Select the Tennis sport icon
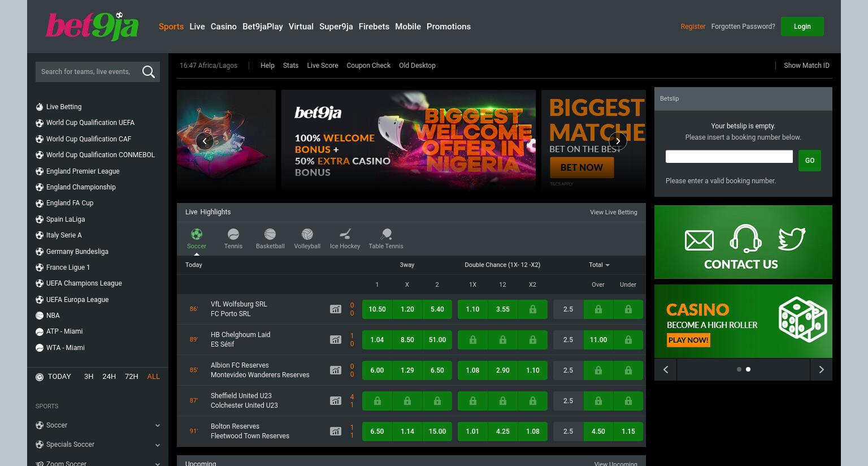This screenshot has width=868, height=466. (x=233, y=234)
